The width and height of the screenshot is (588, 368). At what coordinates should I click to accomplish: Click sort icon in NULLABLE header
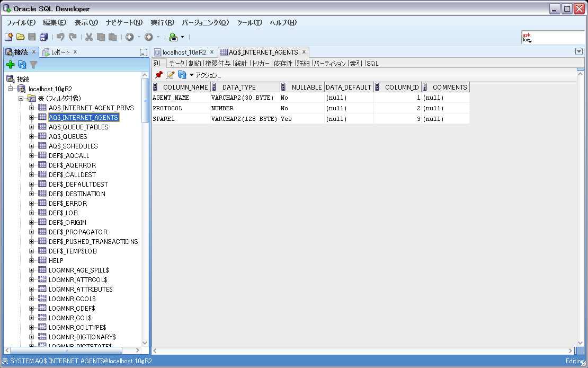283,87
